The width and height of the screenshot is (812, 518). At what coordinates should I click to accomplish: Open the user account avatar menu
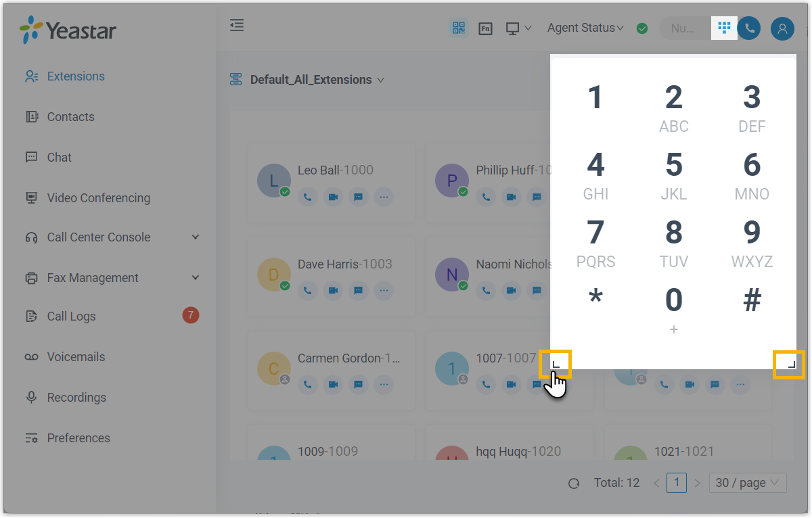pyautogui.click(x=782, y=28)
